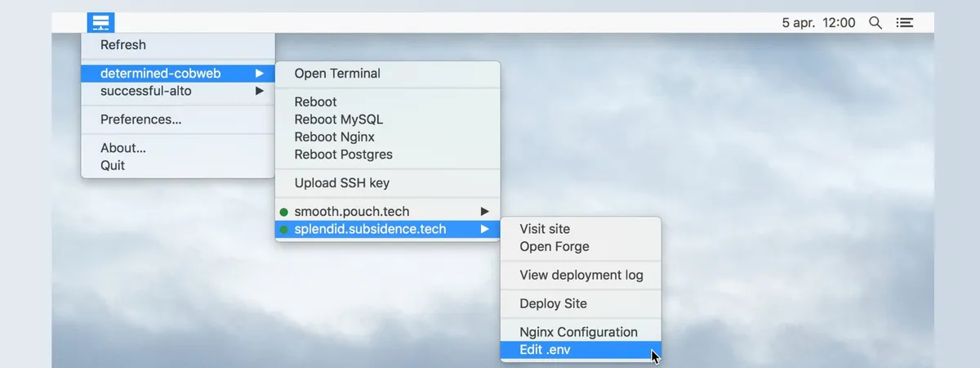Quit the application via menu

point(113,165)
